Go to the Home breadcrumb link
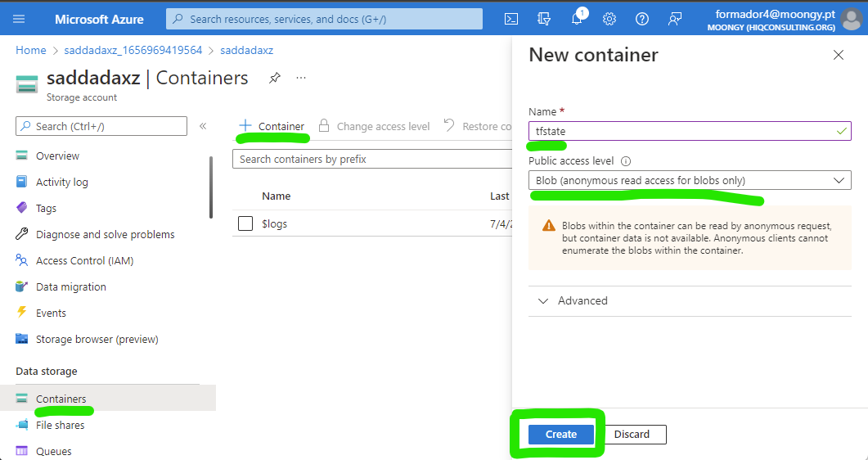 (31, 50)
